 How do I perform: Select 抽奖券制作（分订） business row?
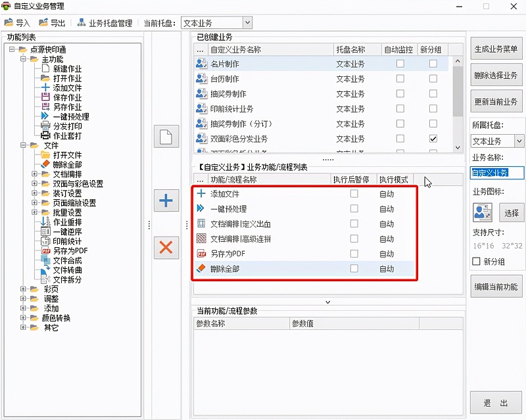point(321,124)
